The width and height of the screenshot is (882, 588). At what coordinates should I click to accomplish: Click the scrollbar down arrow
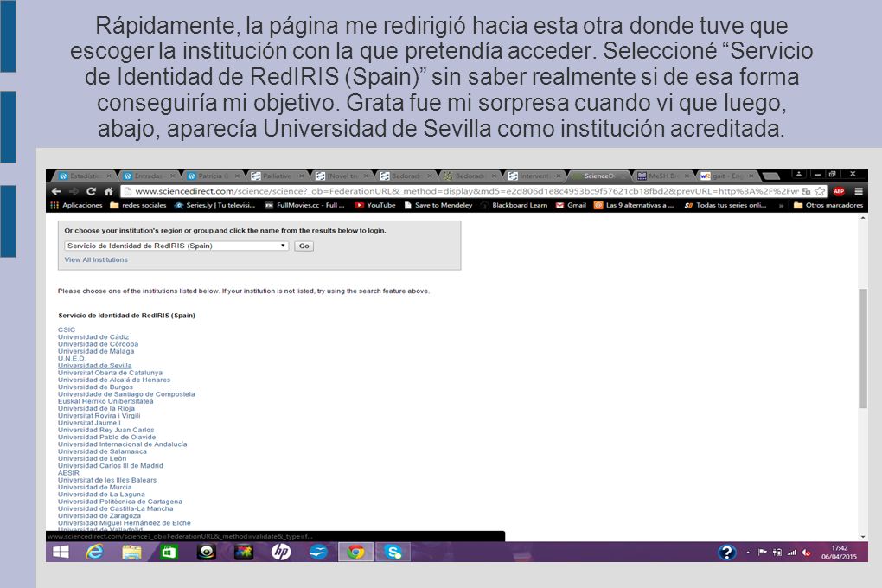pyautogui.click(x=863, y=537)
